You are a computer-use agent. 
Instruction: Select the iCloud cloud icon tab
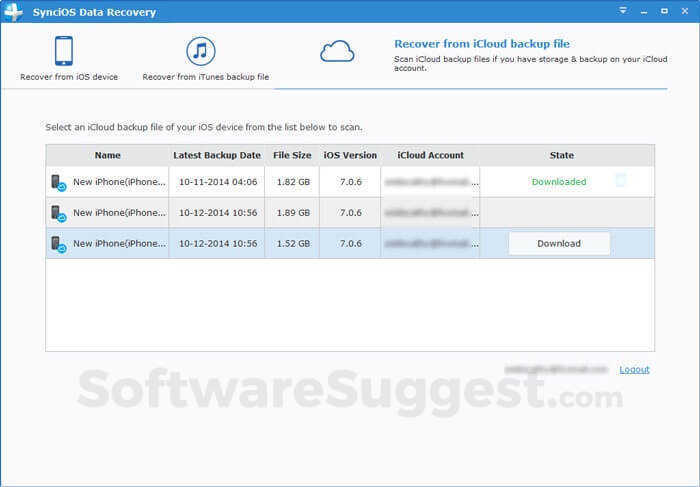click(337, 51)
